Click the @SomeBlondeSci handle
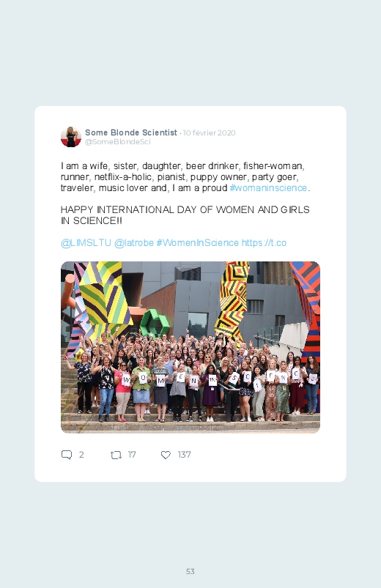381x588 pixels. coord(118,142)
